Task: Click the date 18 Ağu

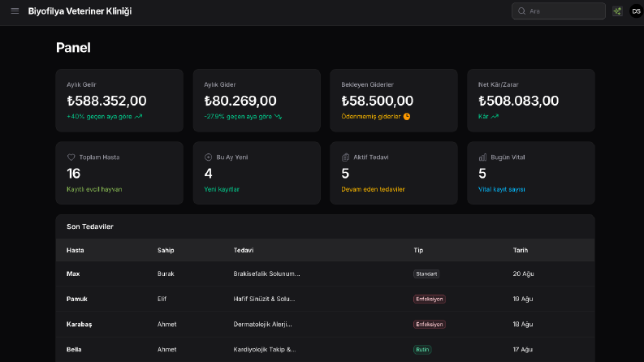Action: [x=523, y=324]
